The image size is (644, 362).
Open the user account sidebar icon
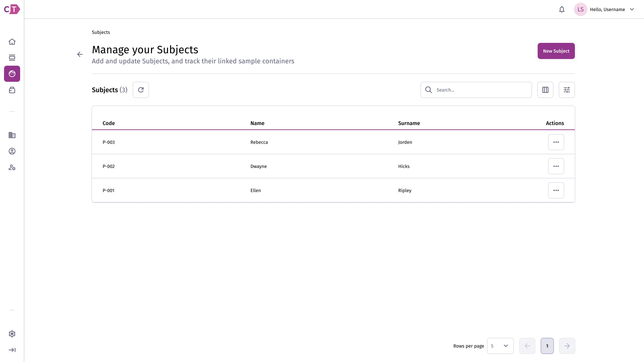tap(12, 151)
